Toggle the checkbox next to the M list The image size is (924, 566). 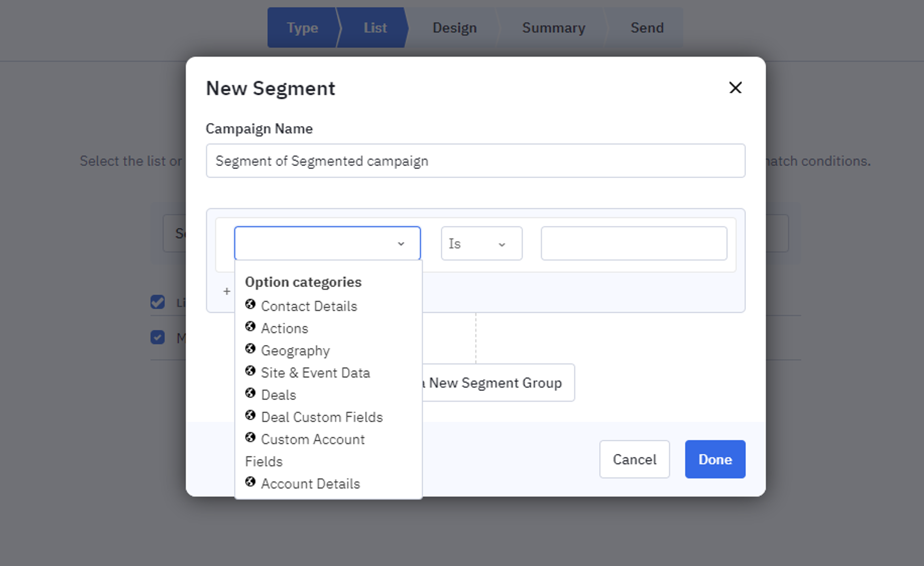click(158, 337)
